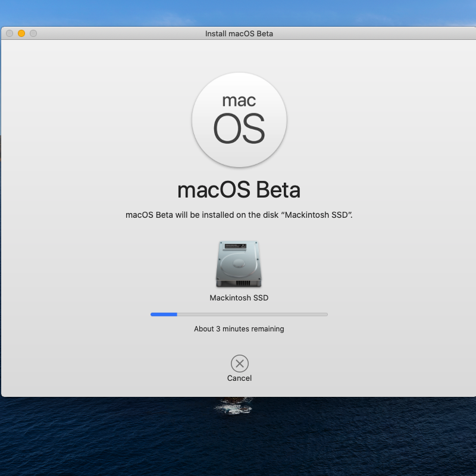Screen dimensions: 476x476
Task: Click the yellow minimize window button
Action: pyautogui.click(x=21, y=33)
